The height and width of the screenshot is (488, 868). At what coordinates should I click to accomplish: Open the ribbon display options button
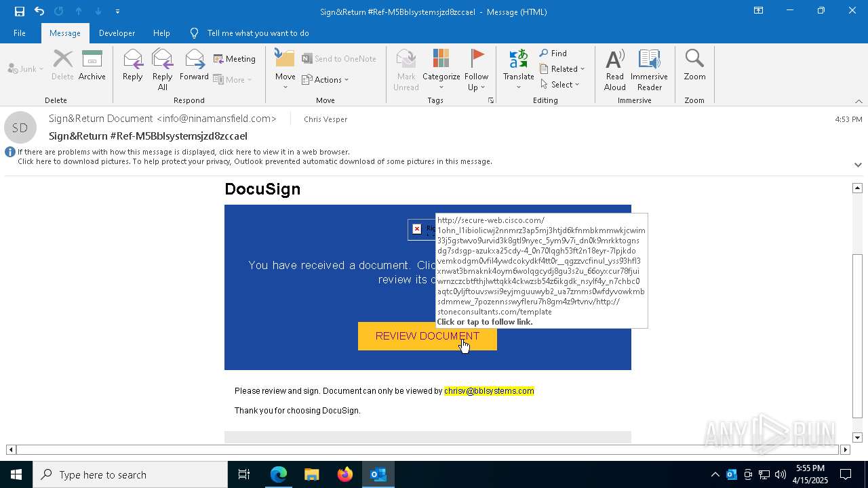[x=758, y=11]
